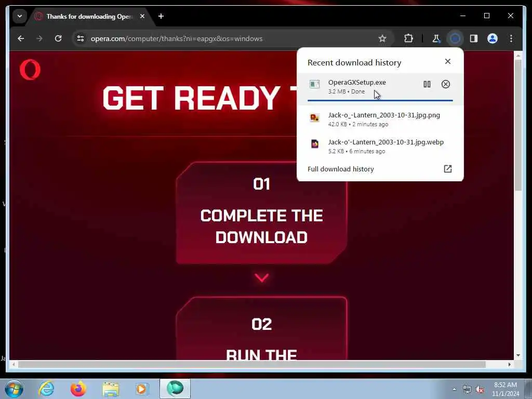Click the OperaGXSetup.exe file icon

point(314,84)
